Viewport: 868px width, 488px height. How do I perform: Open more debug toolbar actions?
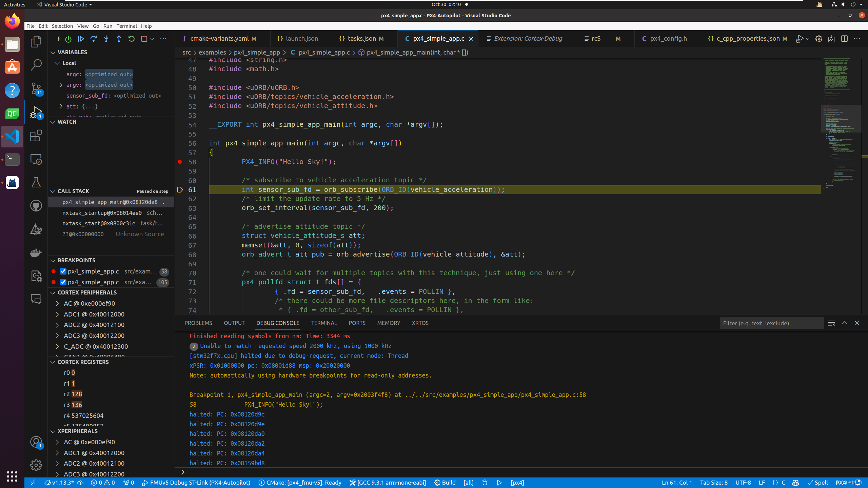(163, 39)
